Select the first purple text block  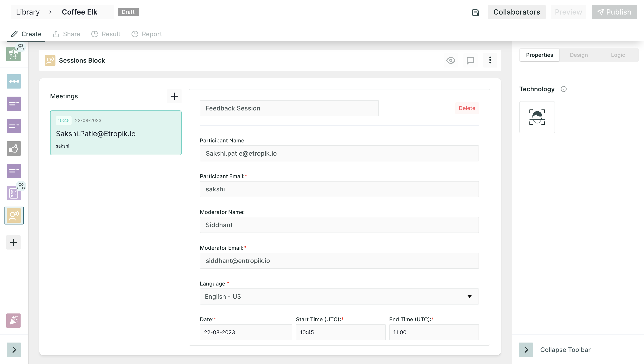pyautogui.click(x=14, y=104)
